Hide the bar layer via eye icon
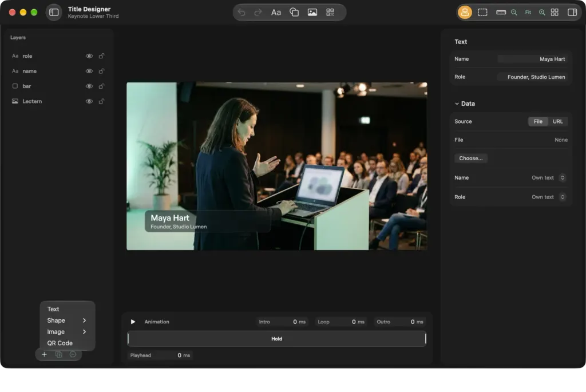 click(89, 86)
